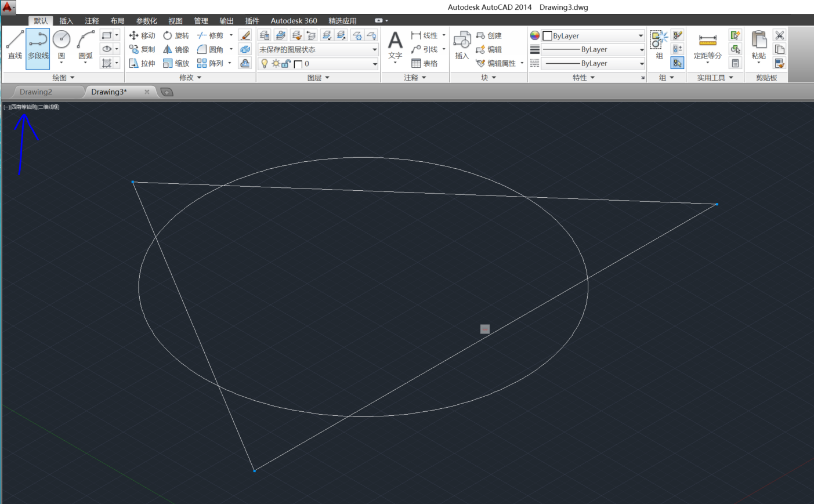
Task: Open the AutoCAD application menu button
Action: [8, 8]
